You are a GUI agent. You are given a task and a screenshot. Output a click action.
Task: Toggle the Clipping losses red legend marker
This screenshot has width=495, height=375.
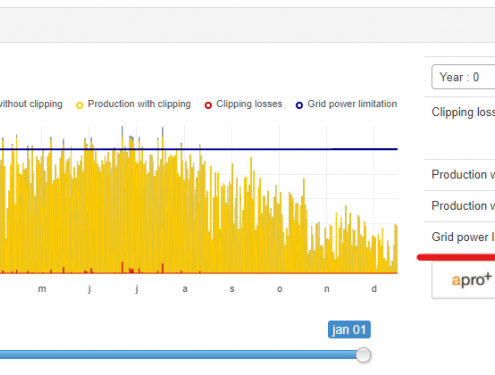coord(208,105)
